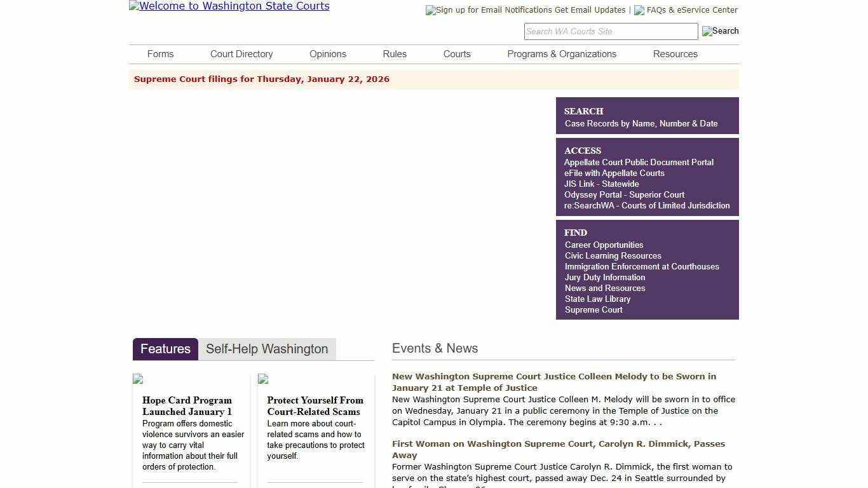Open the Forms menu
868x488 pixels.
tap(160, 54)
